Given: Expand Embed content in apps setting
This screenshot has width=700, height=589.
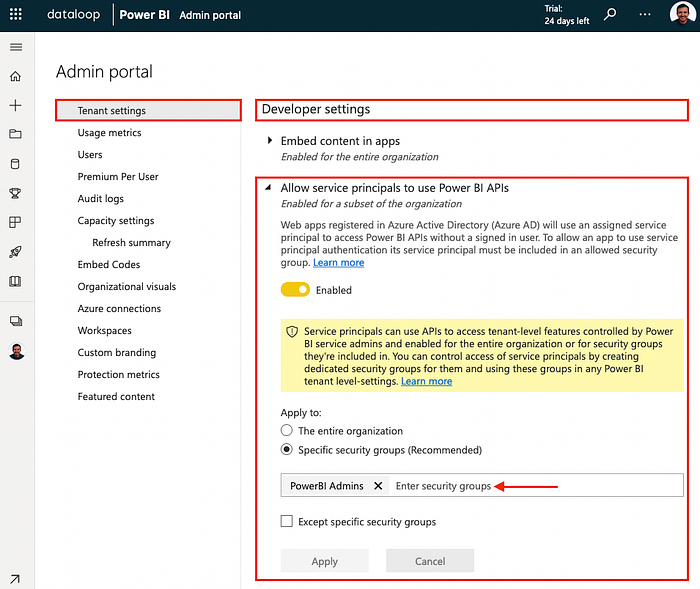Looking at the screenshot, I should pyautogui.click(x=269, y=141).
